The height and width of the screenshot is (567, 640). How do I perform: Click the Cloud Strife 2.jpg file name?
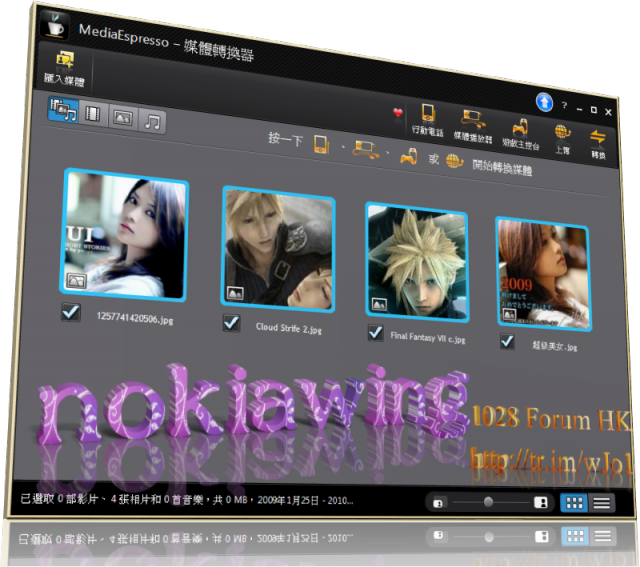[x=289, y=328]
